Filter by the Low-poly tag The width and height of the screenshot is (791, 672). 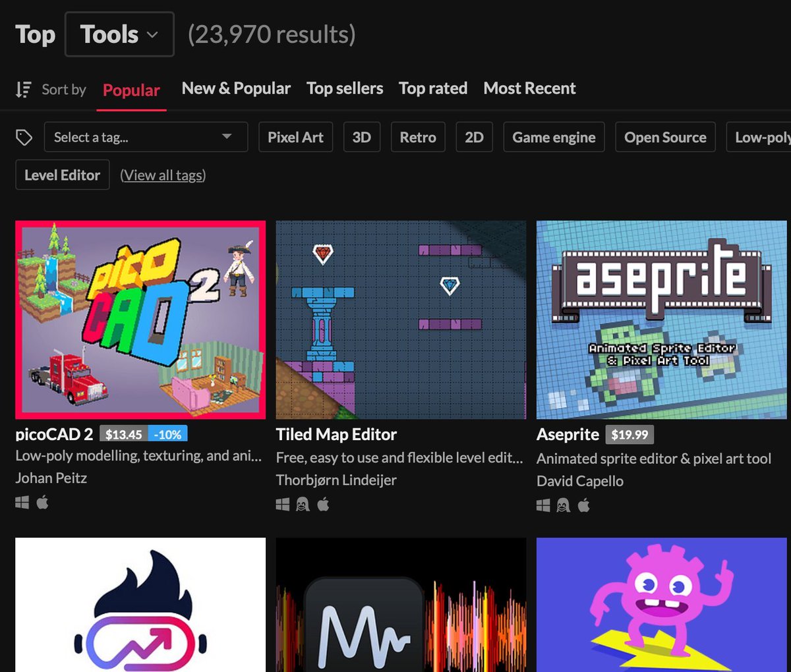coord(759,137)
